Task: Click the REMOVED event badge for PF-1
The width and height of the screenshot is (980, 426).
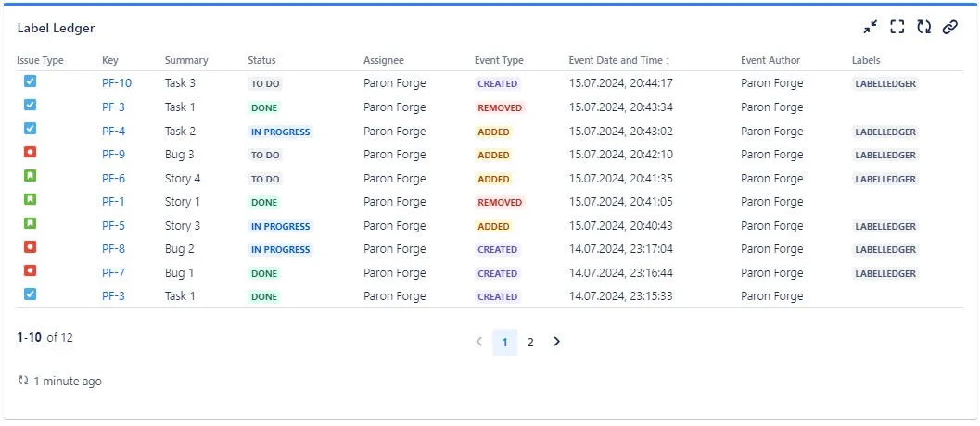Action: (x=500, y=203)
